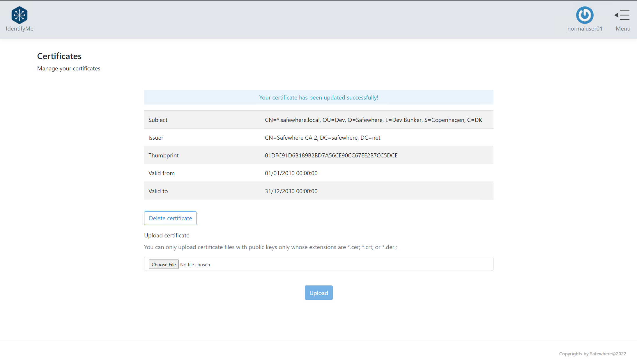Image resolution: width=637 pixels, height=364 pixels.
Task: Click the Upload certificate section label
Action: 167,235
